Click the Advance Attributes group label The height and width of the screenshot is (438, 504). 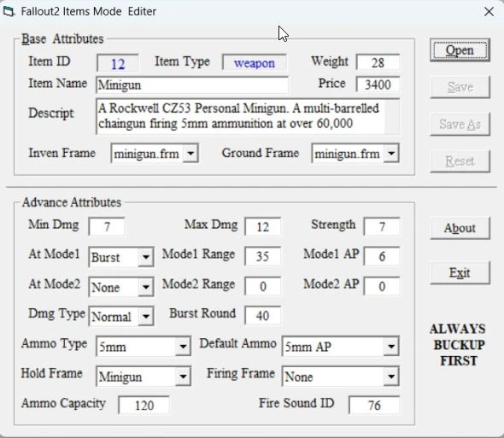tap(72, 202)
